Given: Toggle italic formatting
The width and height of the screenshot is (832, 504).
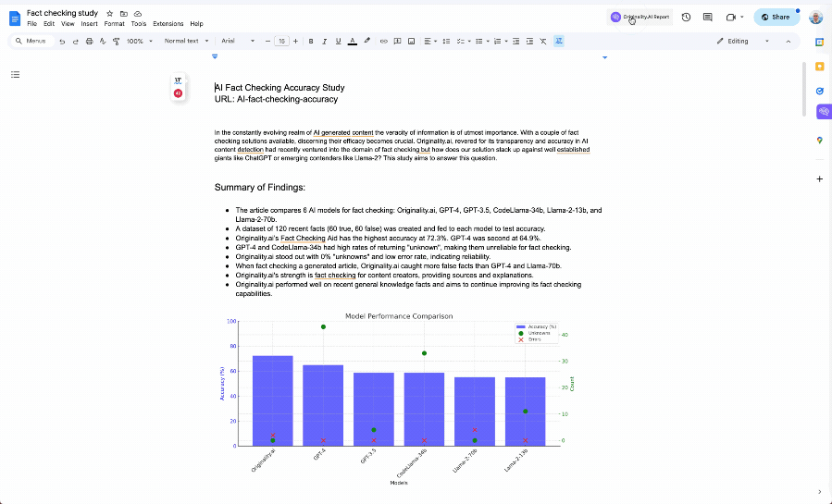Looking at the screenshot, I should point(324,42).
